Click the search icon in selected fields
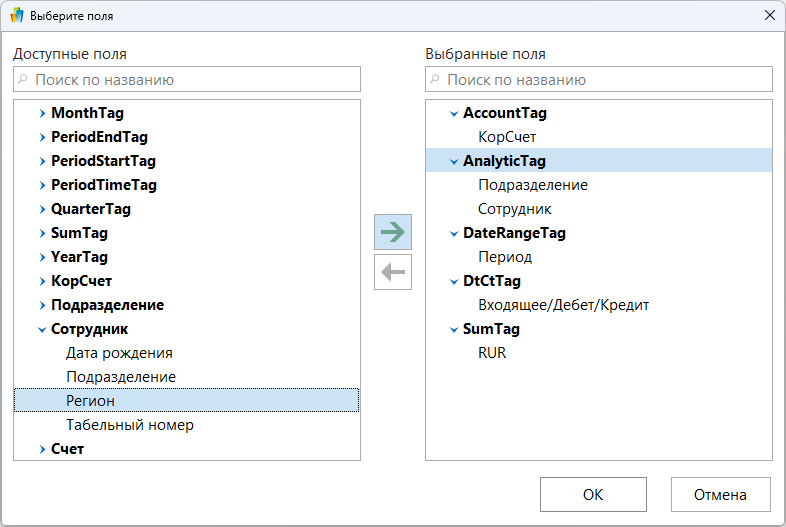The image size is (786, 527). [x=435, y=79]
